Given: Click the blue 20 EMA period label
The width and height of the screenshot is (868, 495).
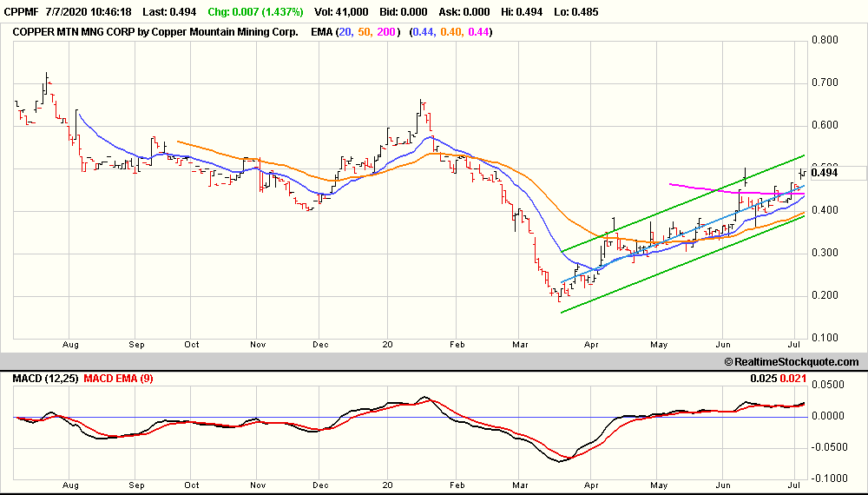Looking at the screenshot, I should [345, 32].
